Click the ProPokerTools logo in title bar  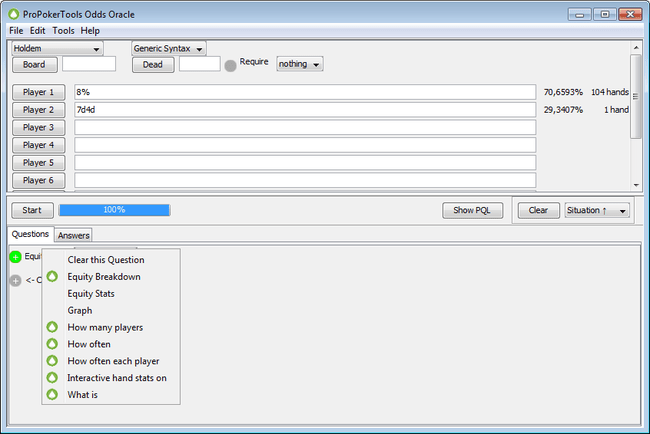(14, 15)
